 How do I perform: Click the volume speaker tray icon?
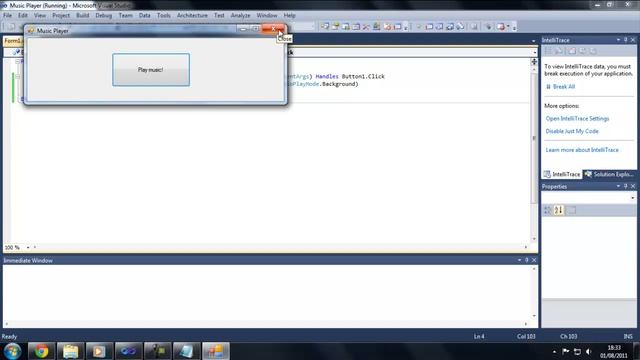588,351
